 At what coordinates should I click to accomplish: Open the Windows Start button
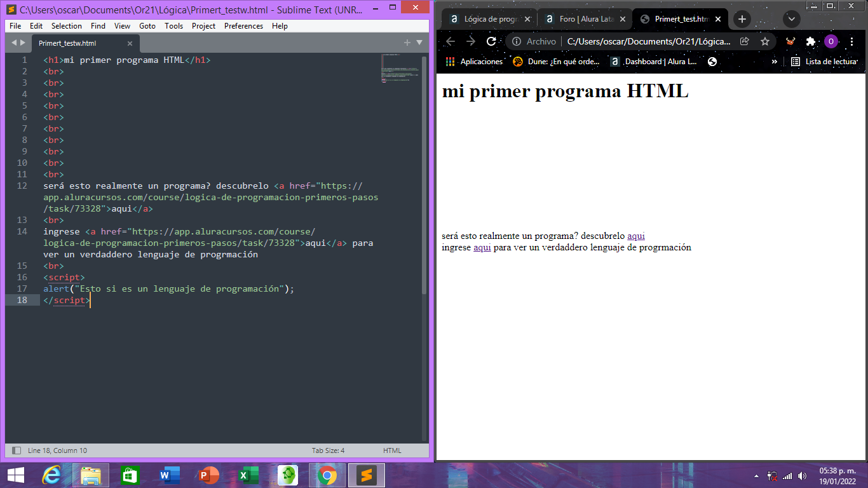[x=16, y=475]
